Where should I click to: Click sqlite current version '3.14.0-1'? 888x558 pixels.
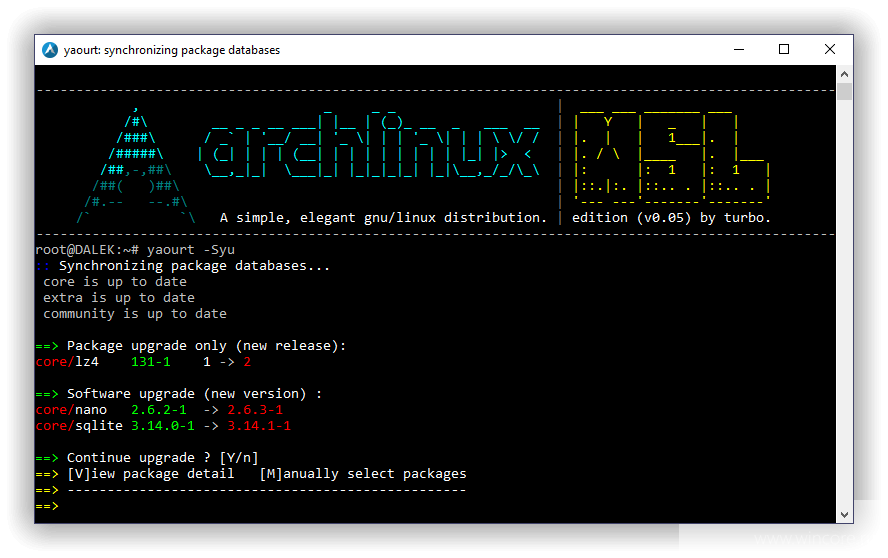click(x=163, y=425)
